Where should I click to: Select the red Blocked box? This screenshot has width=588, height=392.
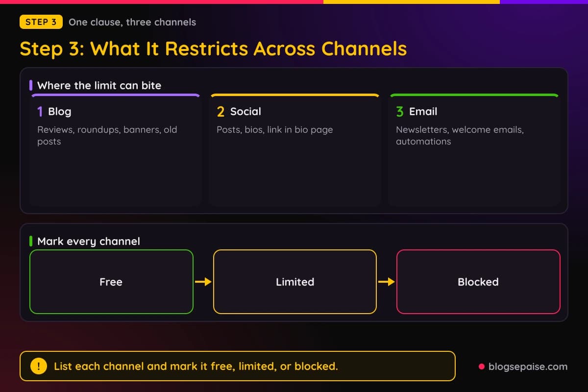click(478, 282)
